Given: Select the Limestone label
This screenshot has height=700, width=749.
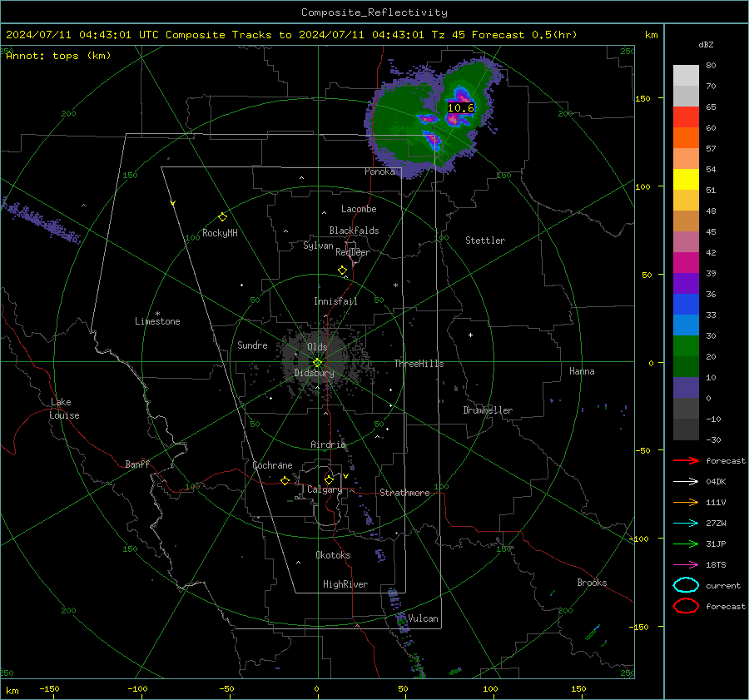Looking at the screenshot, I should pyautogui.click(x=157, y=321).
